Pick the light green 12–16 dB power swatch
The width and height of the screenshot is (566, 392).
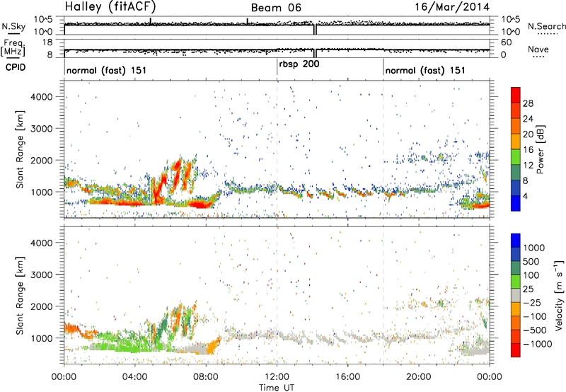[x=516, y=157]
